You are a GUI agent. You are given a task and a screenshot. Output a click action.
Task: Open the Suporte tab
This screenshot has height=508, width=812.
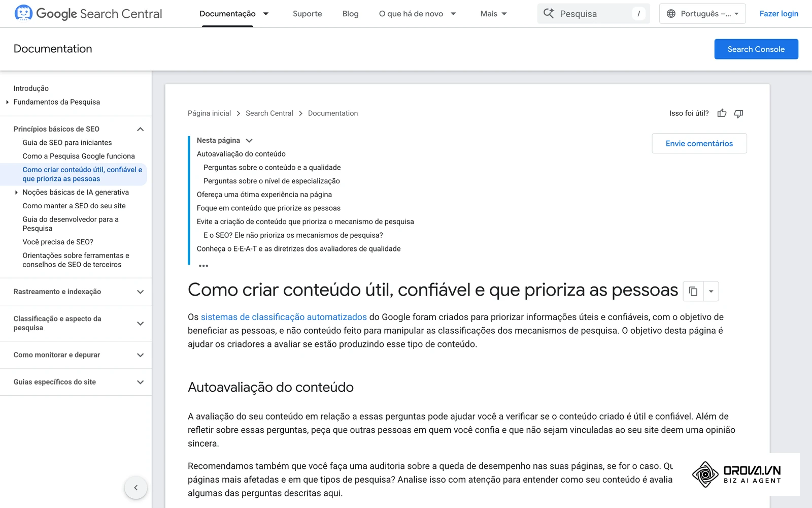coord(307,14)
